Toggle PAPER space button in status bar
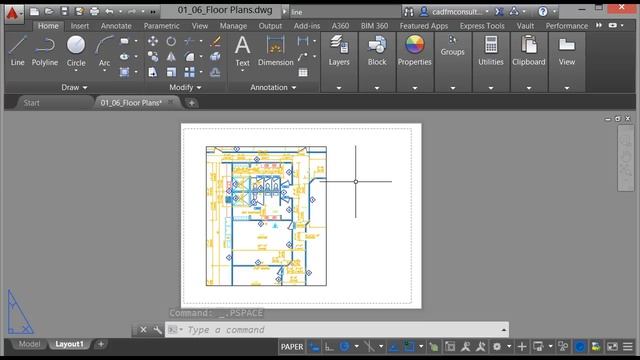640x360 pixels. 292,347
